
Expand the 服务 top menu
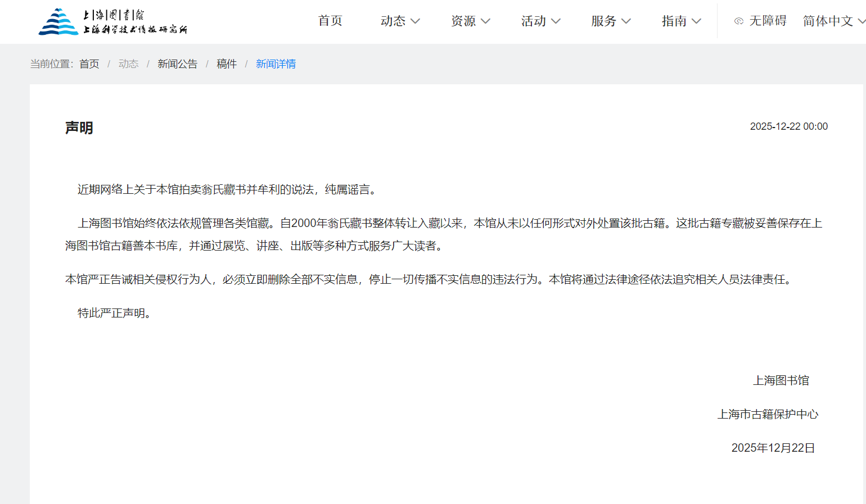[611, 21]
